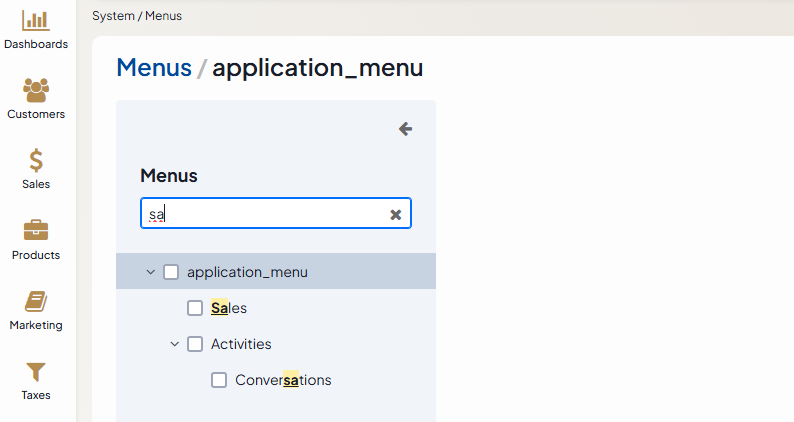
Task: Select the Activities tree item label
Action: (241, 344)
